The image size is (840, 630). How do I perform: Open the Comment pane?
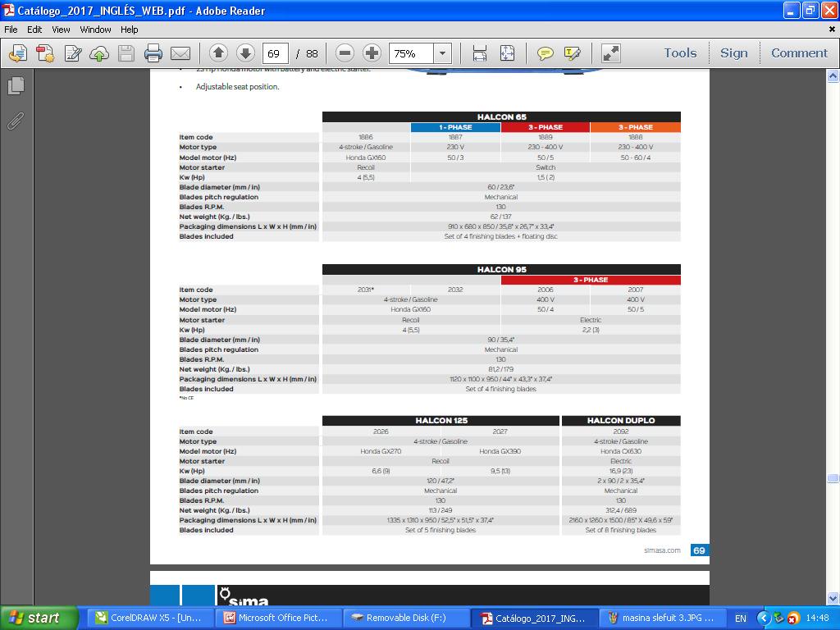coord(799,53)
